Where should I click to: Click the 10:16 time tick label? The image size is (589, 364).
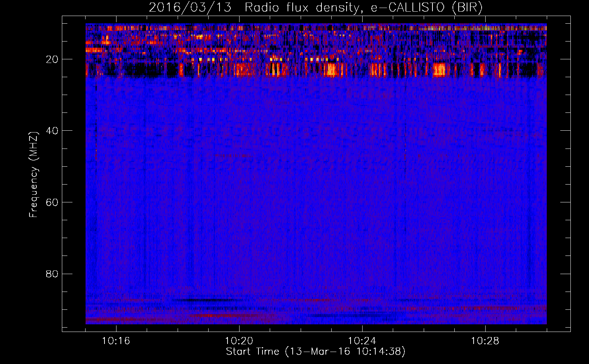click(x=116, y=341)
